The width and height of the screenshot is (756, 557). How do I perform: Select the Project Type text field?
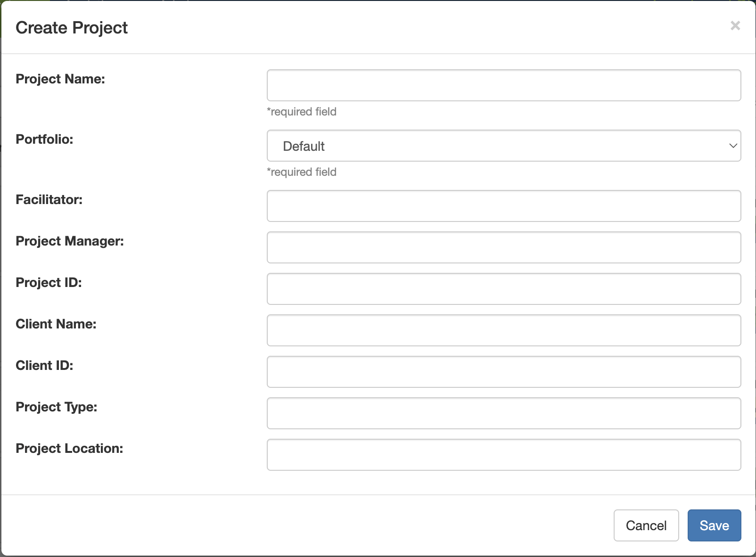(503, 413)
